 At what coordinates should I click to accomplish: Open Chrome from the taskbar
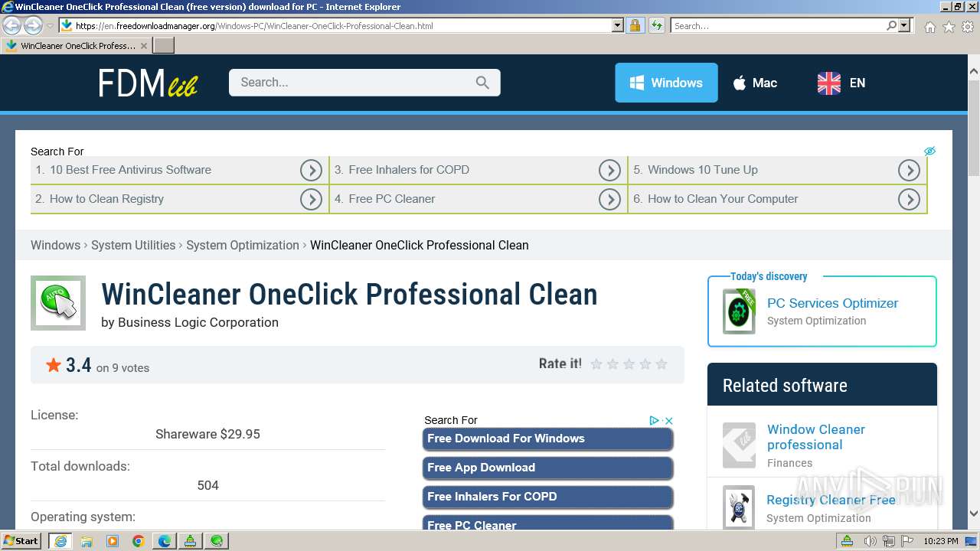139,540
